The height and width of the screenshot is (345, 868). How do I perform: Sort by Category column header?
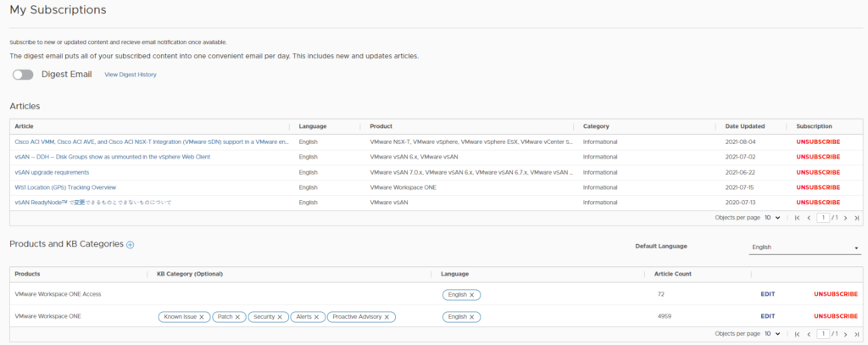pyautogui.click(x=596, y=126)
